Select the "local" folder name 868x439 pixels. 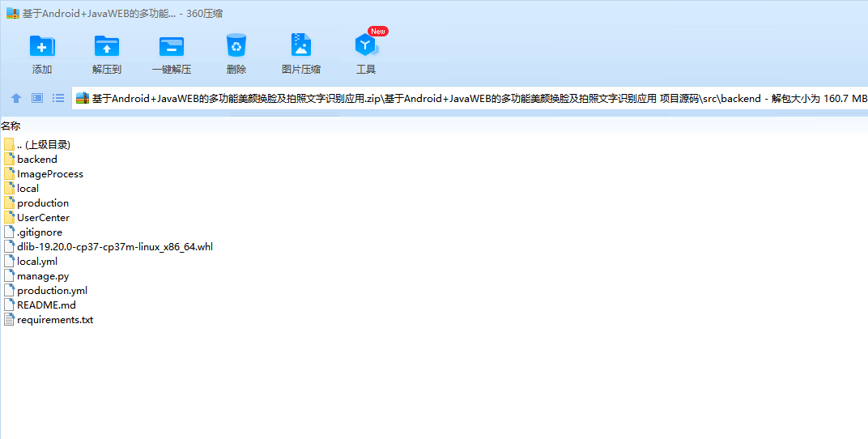click(28, 188)
